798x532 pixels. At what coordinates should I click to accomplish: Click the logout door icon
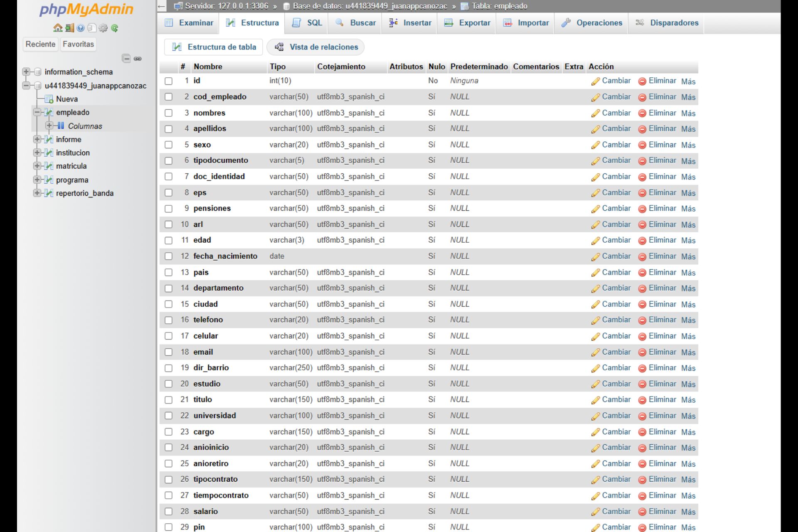(x=69, y=28)
